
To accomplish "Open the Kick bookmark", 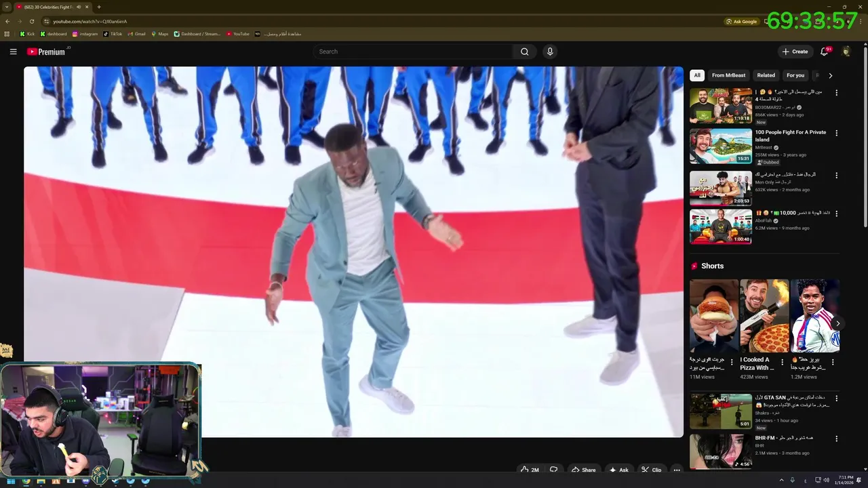I will click(27, 34).
